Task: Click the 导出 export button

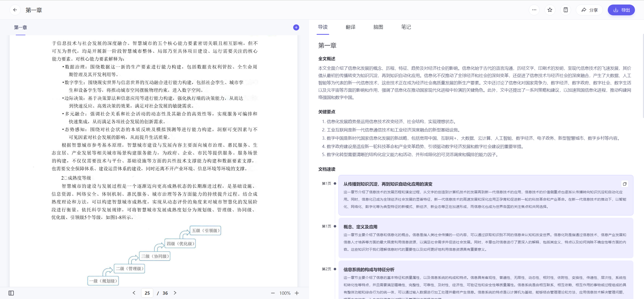Action: pos(621,10)
